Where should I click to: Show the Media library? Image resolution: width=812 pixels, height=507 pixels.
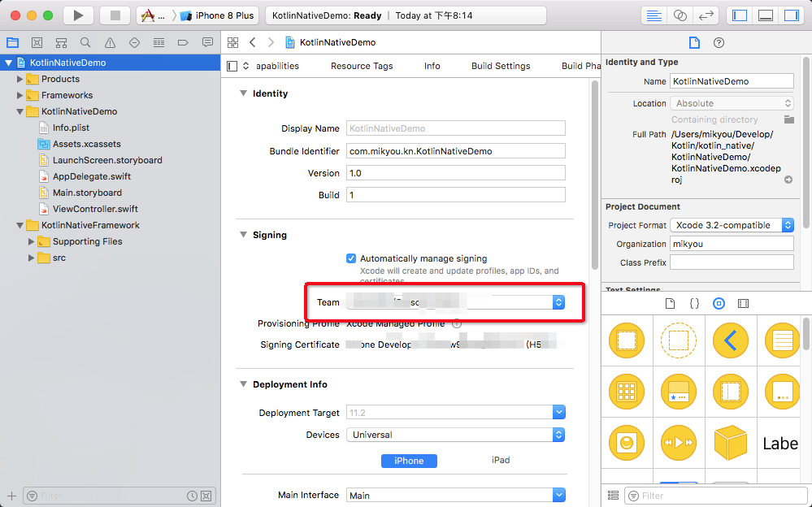[x=743, y=304]
